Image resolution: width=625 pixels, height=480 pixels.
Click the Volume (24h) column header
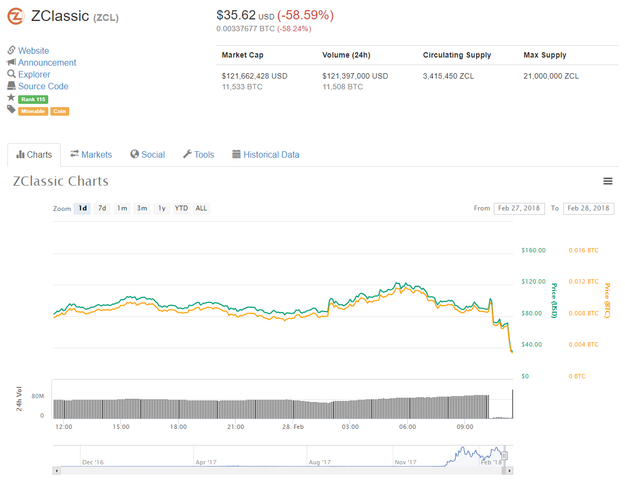[346, 55]
